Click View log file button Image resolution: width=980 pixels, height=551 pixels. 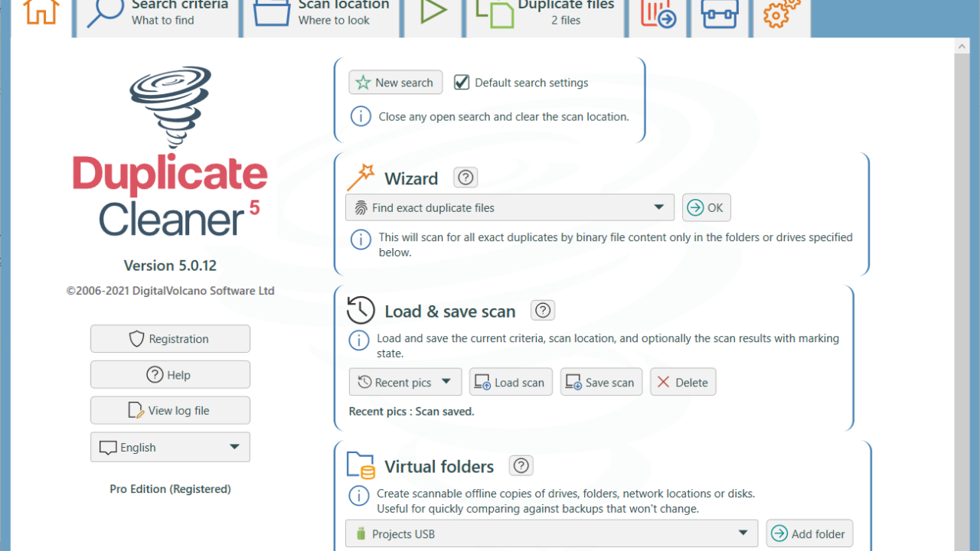coord(170,410)
